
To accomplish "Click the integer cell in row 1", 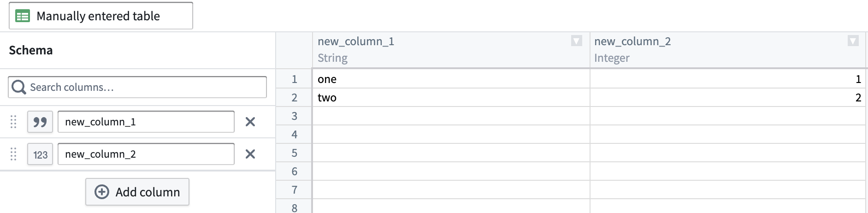I will (727, 79).
